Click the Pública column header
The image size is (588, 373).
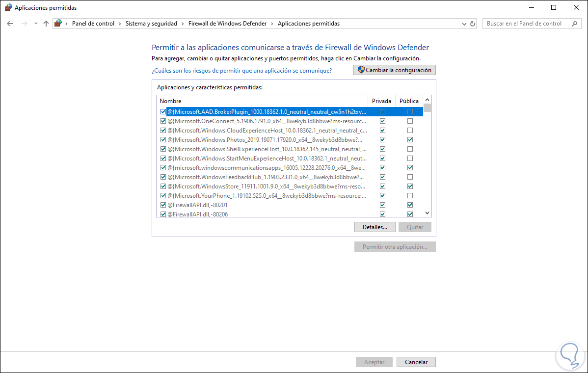point(409,101)
